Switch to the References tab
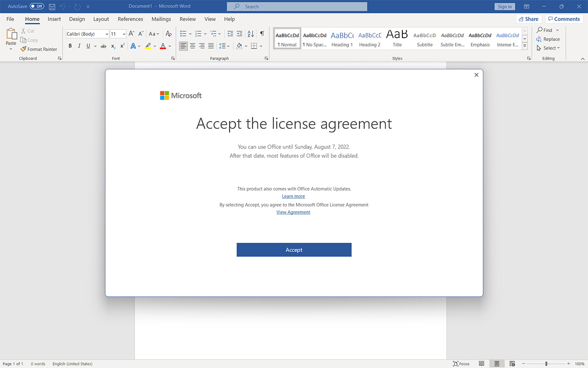This screenshot has width=588, height=368. pos(130,19)
